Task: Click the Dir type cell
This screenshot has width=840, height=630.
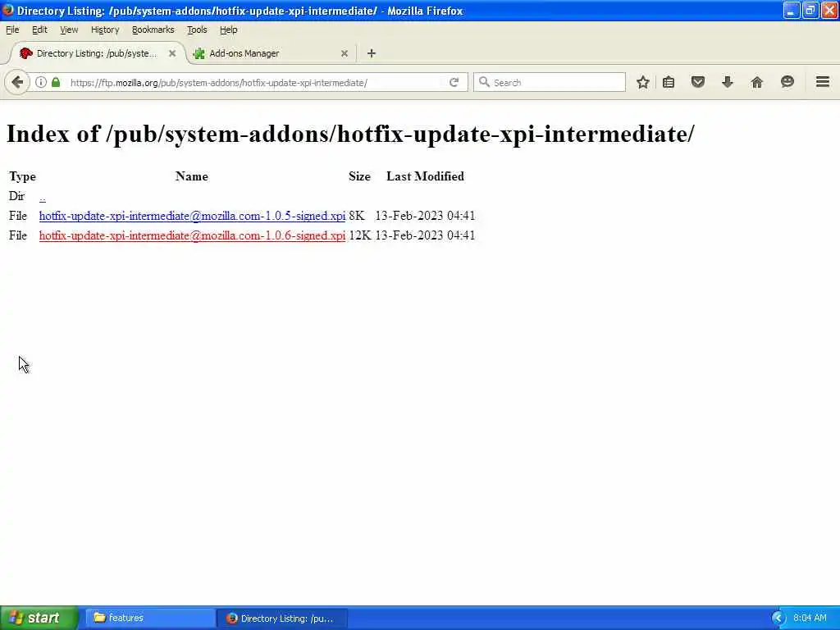Action: pyautogui.click(x=16, y=196)
